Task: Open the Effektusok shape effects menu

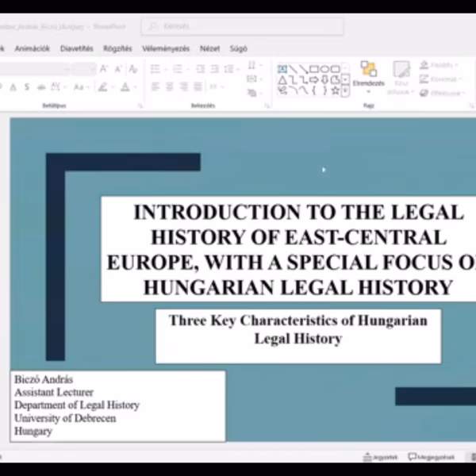Action: [443, 93]
